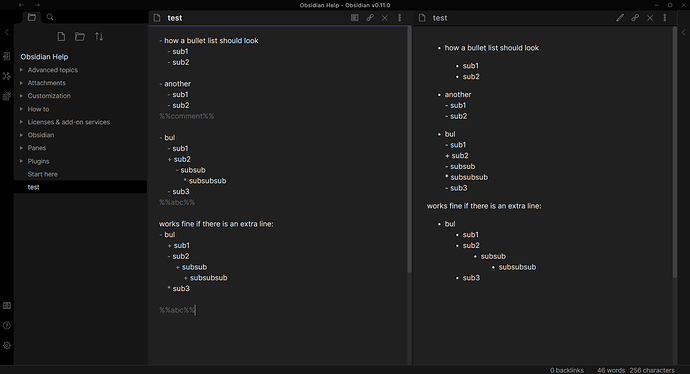The image size is (690, 374).
Task: Click the 256 characters status item
Action: (x=652, y=370)
